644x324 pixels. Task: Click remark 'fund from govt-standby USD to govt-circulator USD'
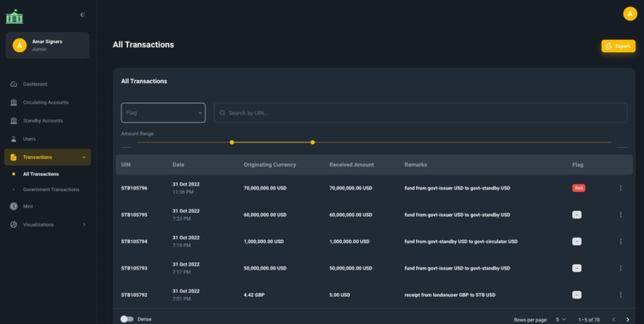[461, 242]
